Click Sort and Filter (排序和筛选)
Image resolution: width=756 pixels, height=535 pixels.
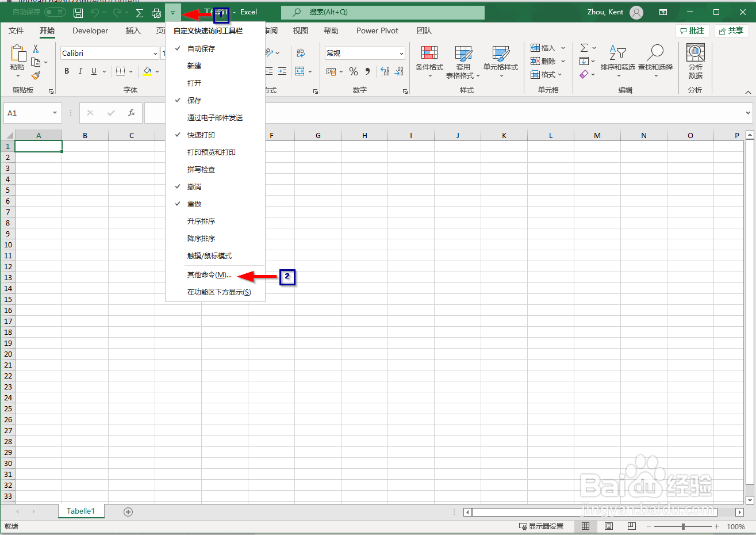617,61
